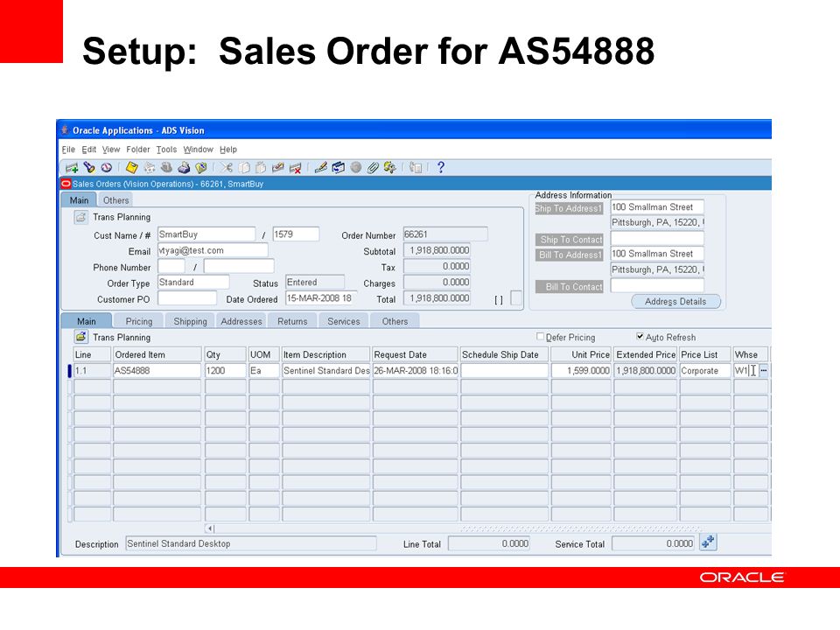Viewport: 840px width, 630px height.
Task: Enable the Defer Pricing checkbox
Action: pos(540,336)
